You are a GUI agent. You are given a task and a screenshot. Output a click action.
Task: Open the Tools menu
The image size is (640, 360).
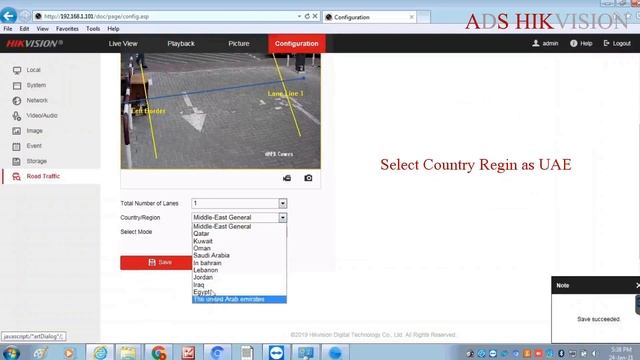(93, 29)
